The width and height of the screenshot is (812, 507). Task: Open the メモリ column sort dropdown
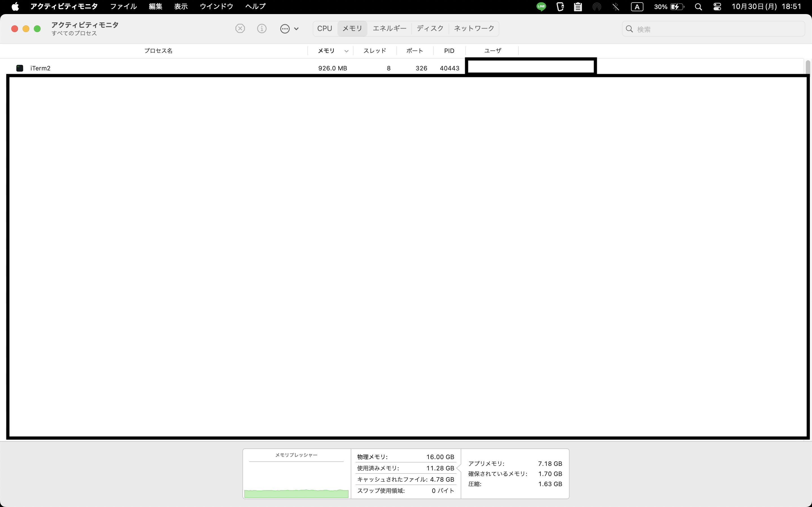pyautogui.click(x=346, y=51)
